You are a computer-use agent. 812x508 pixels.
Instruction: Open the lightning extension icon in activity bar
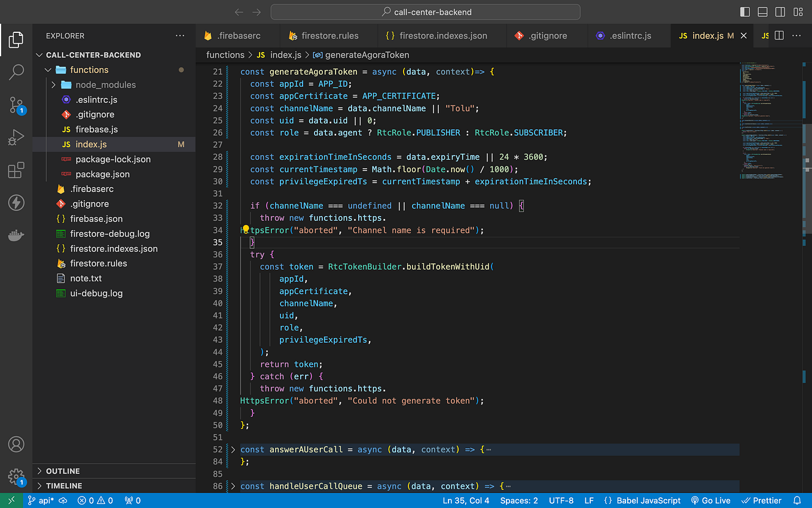click(16, 202)
